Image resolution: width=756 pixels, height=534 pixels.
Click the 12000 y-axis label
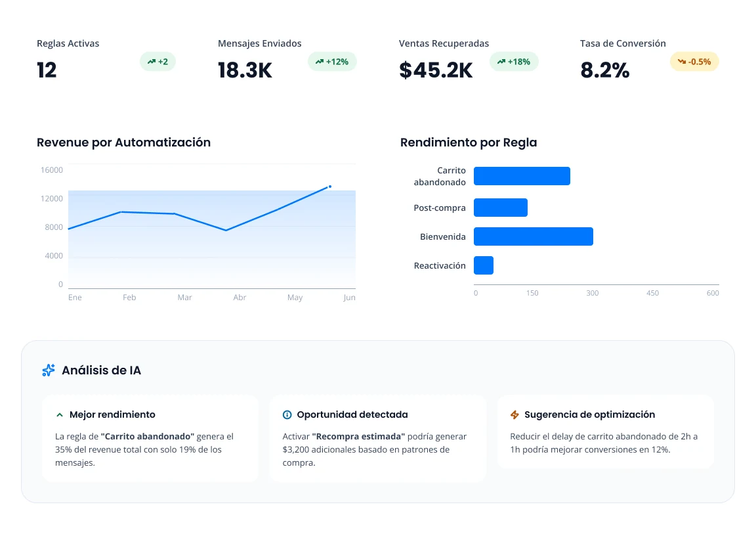click(x=52, y=199)
